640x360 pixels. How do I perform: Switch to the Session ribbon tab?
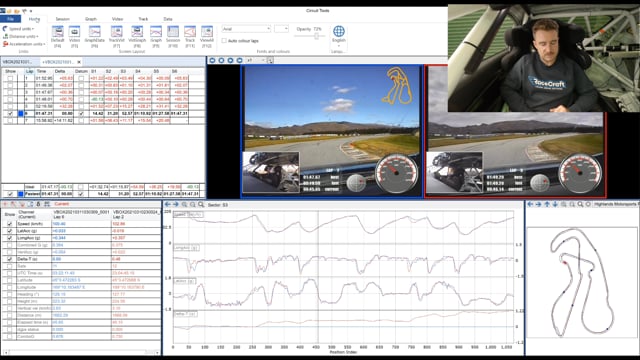(62, 19)
